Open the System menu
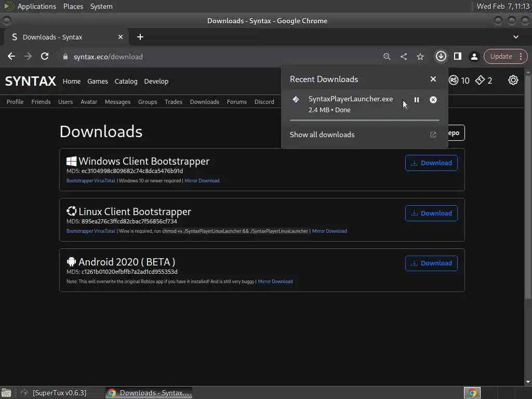The height and width of the screenshot is (399, 532). [x=101, y=6]
